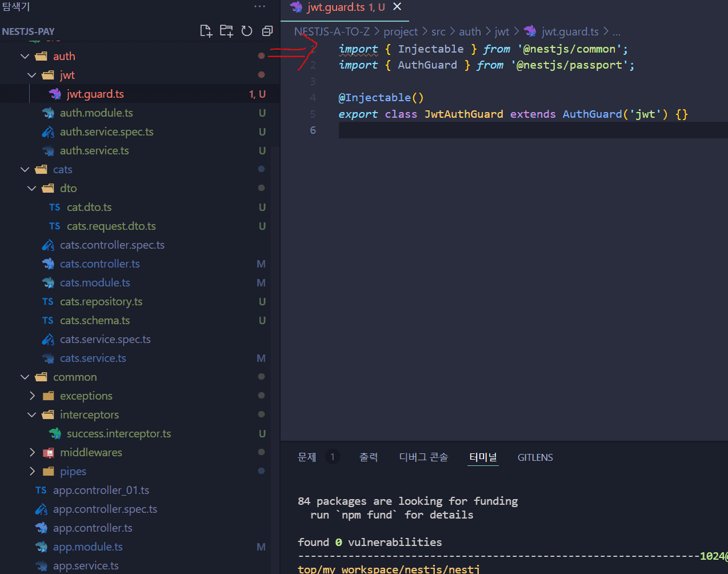The height and width of the screenshot is (574, 728).
Task: Collapse the interceptors folder chevron
Action: coord(32,414)
